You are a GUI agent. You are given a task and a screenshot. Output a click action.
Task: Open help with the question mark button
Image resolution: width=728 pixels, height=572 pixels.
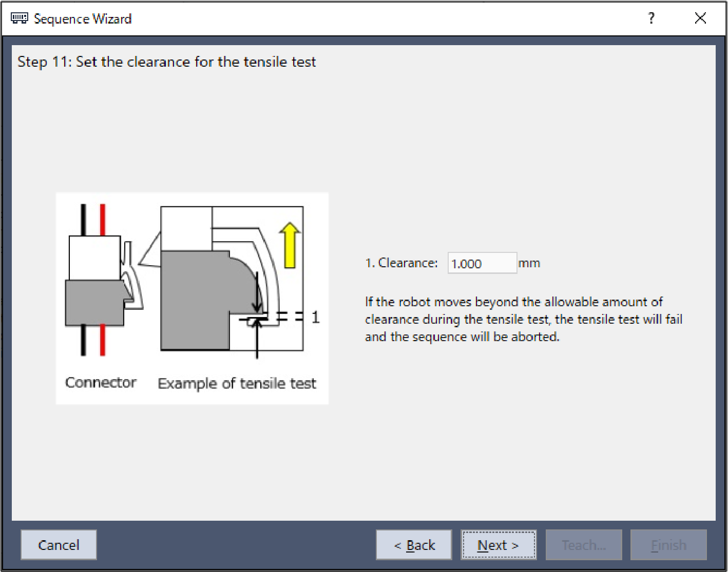tap(651, 18)
